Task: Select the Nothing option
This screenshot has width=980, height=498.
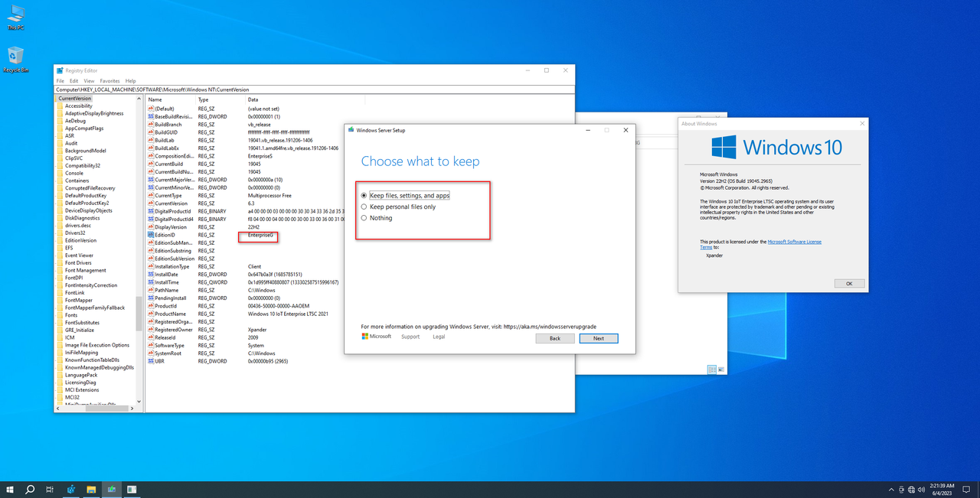Action: [x=377, y=218]
